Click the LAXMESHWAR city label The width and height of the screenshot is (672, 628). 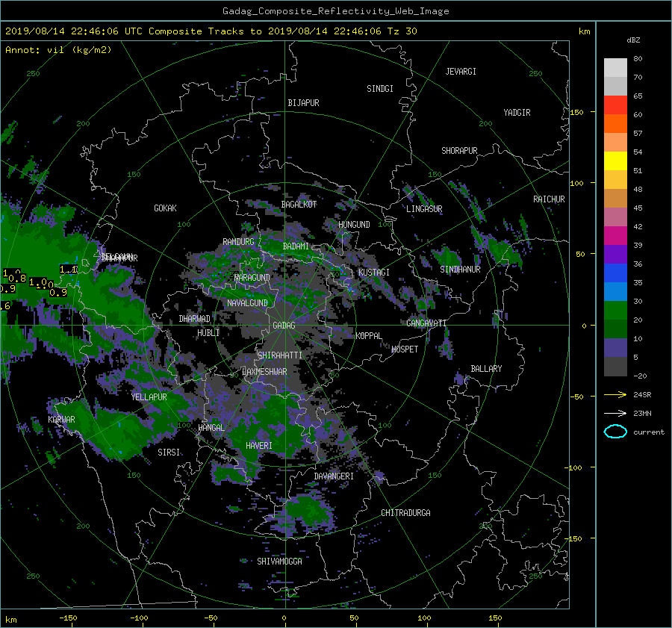point(264,372)
